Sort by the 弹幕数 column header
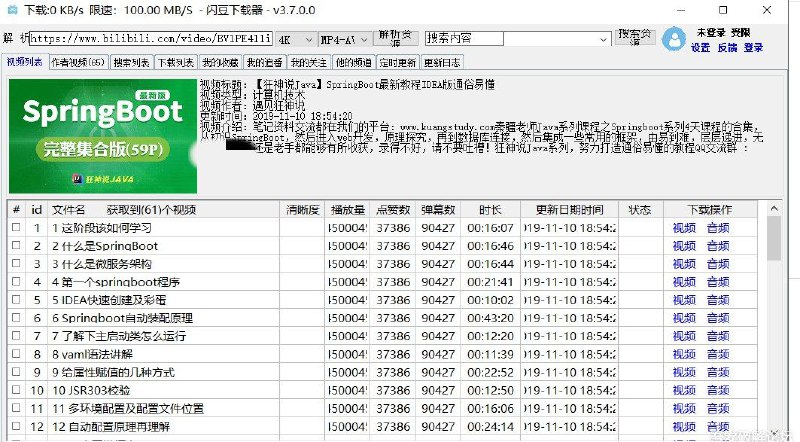This screenshot has width=800, height=442. [438, 210]
